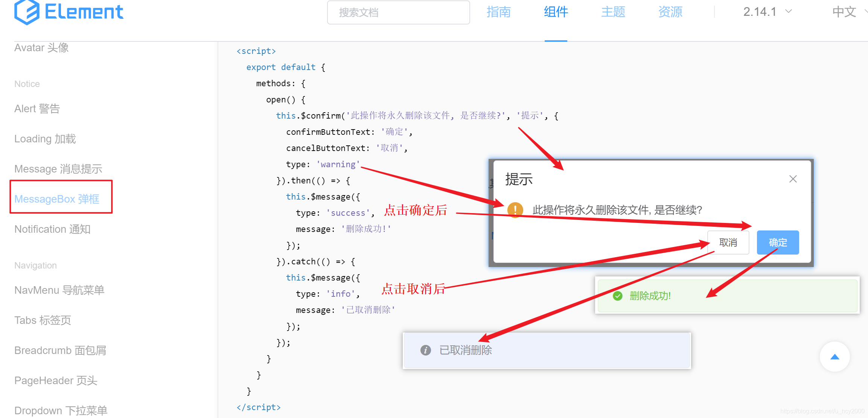Open Message 消息提示 in sidebar
This screenshot has height=418, width=868.
coord(58,169)
